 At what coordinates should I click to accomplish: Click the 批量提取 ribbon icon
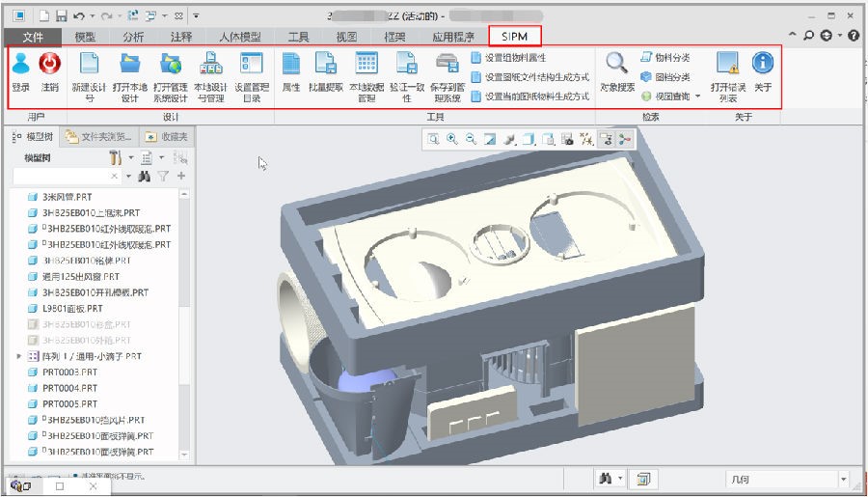(326, 65)
